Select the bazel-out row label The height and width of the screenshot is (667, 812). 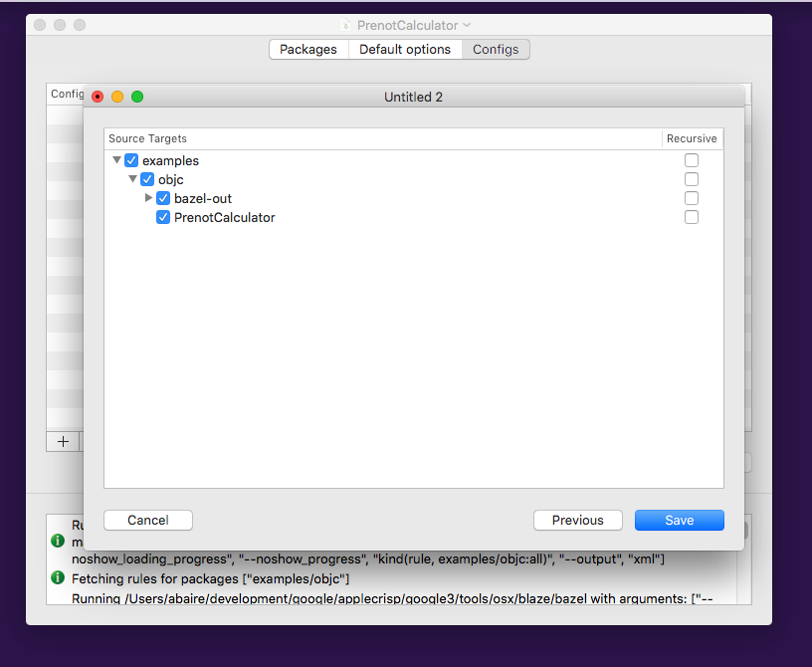(x=203, y=198)
